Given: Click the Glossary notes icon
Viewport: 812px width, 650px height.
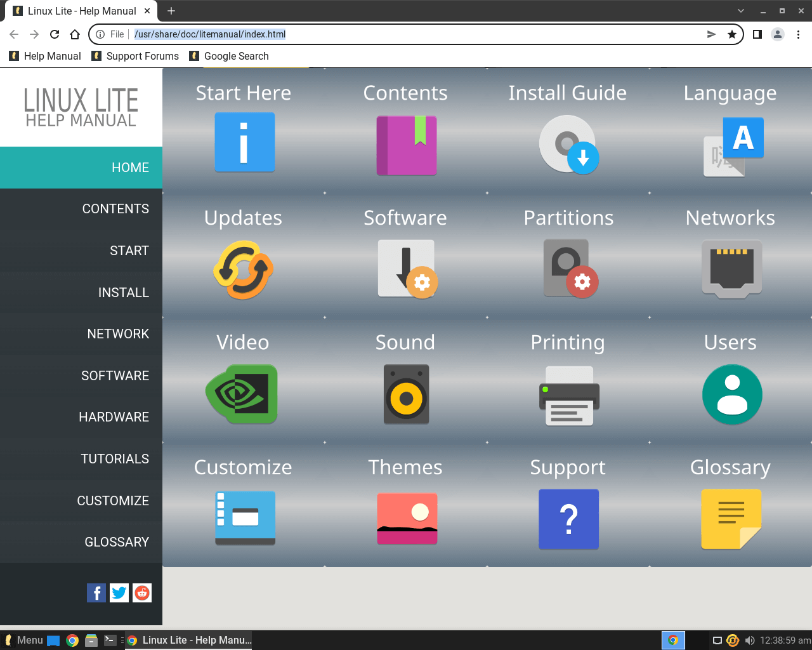Looking at the screenshot, I should (731, 519).
